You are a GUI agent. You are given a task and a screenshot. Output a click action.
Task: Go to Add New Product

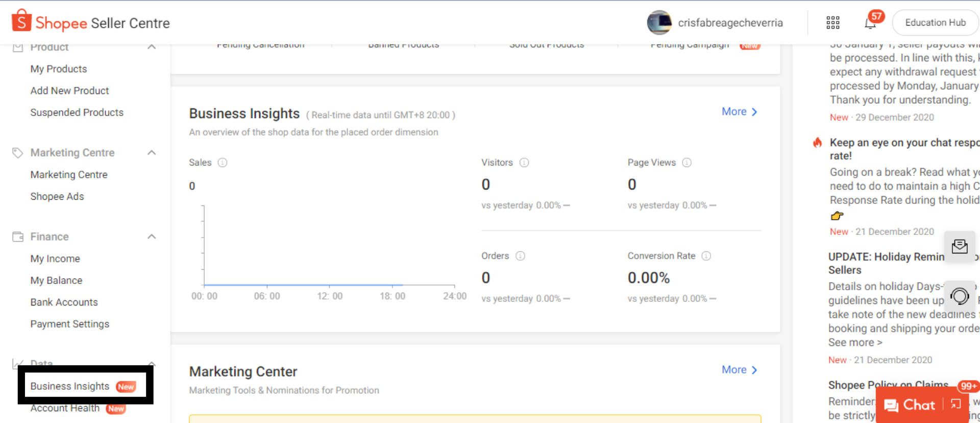click(69, 90)
